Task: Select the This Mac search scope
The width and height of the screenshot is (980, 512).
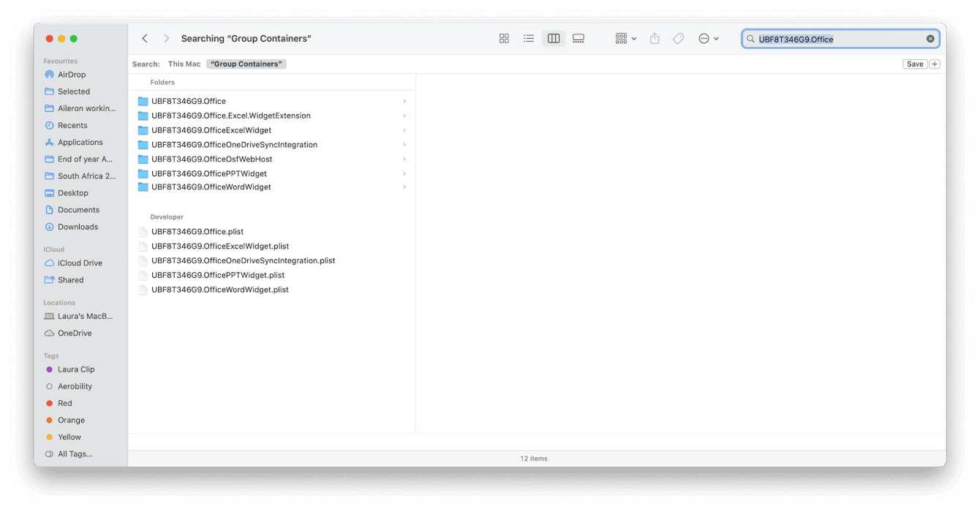Action: 184,64
